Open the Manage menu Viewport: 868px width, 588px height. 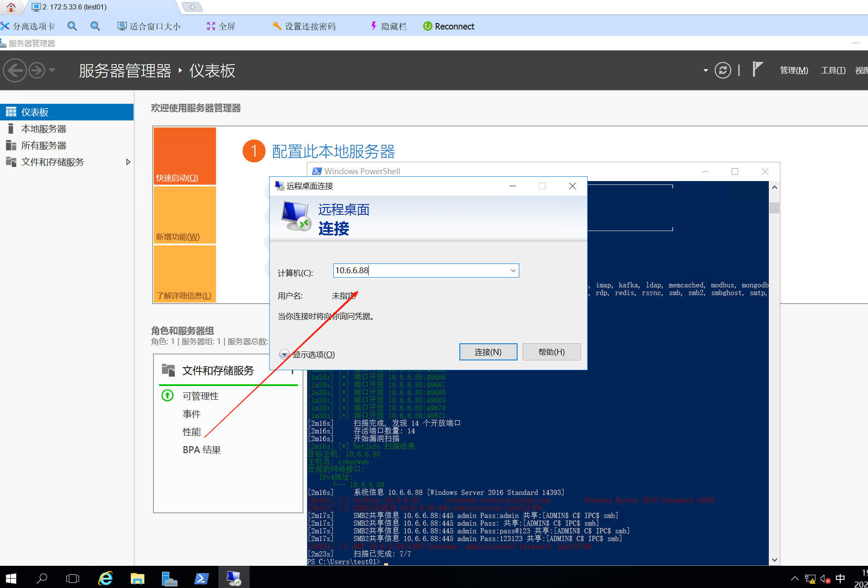(x=794, y=70)
